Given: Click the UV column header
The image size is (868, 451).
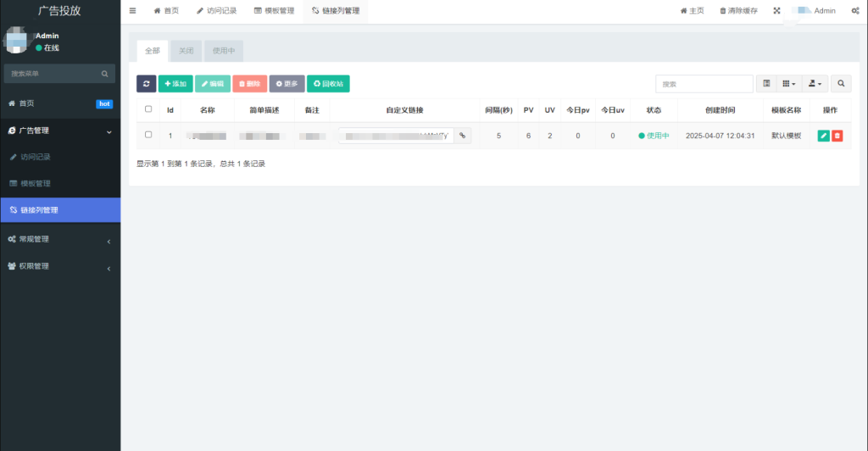Looking at the screenshot, I should pos(549,110).
